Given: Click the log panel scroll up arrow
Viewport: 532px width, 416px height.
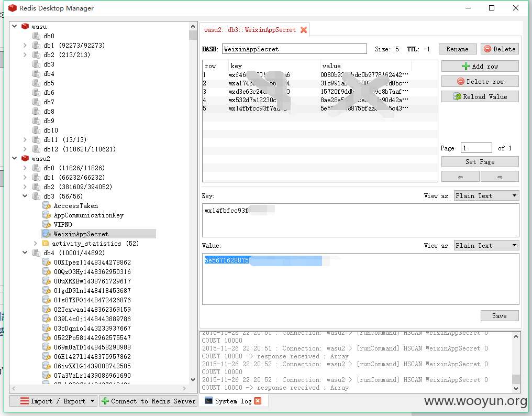Looking at the screenshot, I should click(516, 336).
